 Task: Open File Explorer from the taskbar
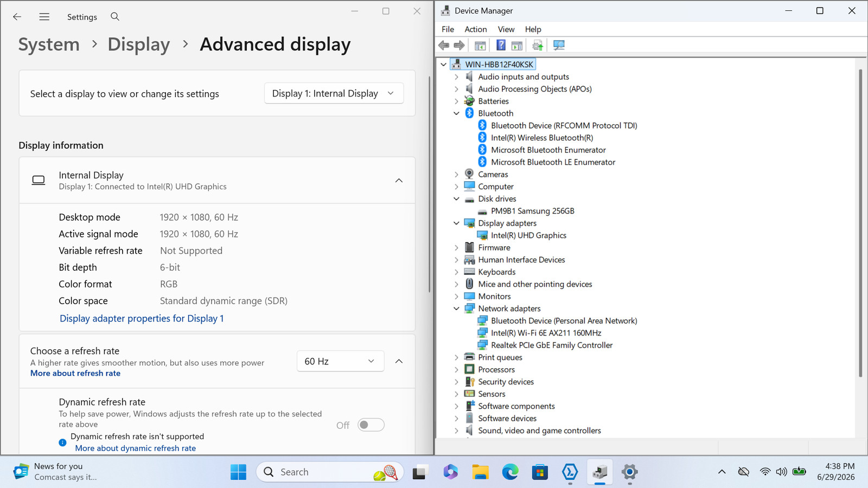click(480, 472)
